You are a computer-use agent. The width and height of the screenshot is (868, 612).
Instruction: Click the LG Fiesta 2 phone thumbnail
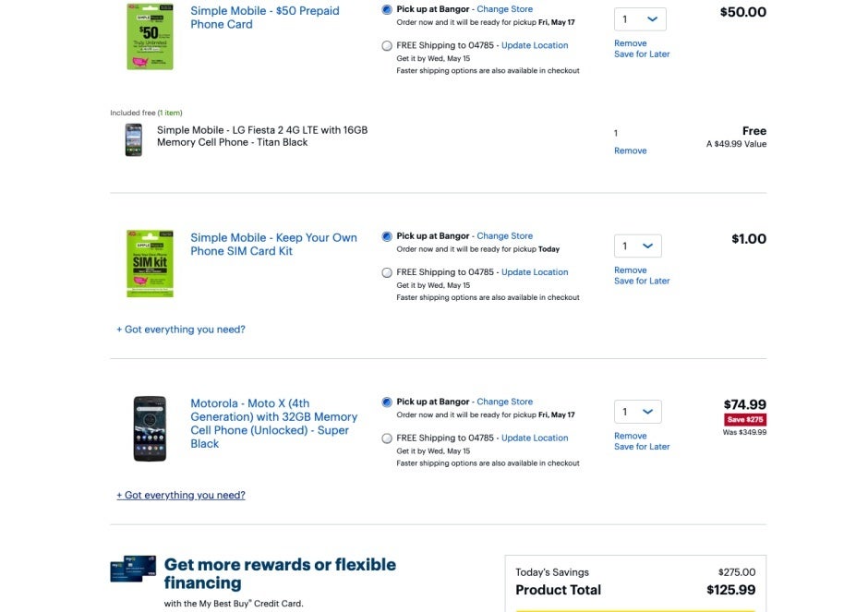pos(133,139)
